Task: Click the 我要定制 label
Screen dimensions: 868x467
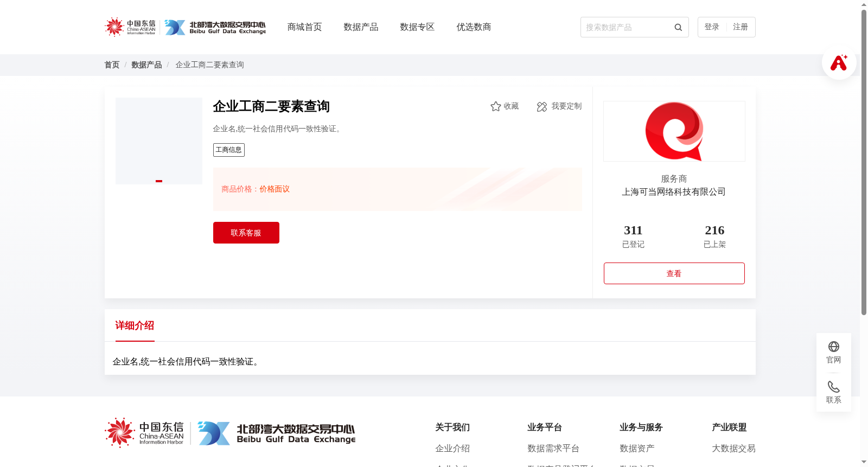Action: tap(566, 106)
